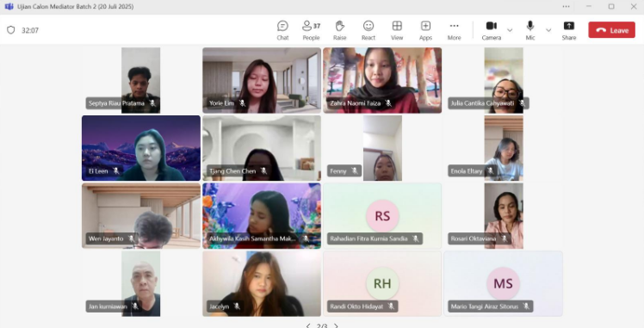
Task: Select Zahra Naomi Faiza video tile
Action: [382, 80]
